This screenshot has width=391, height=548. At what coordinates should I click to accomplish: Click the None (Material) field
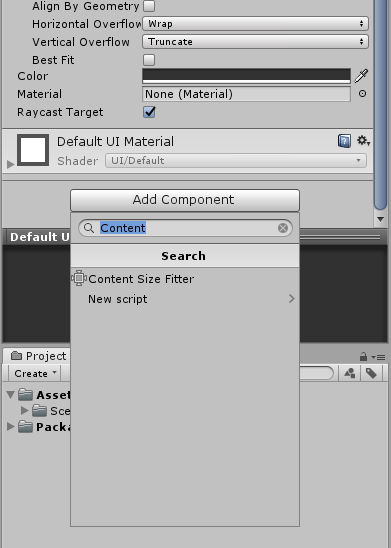click(246, 94)
